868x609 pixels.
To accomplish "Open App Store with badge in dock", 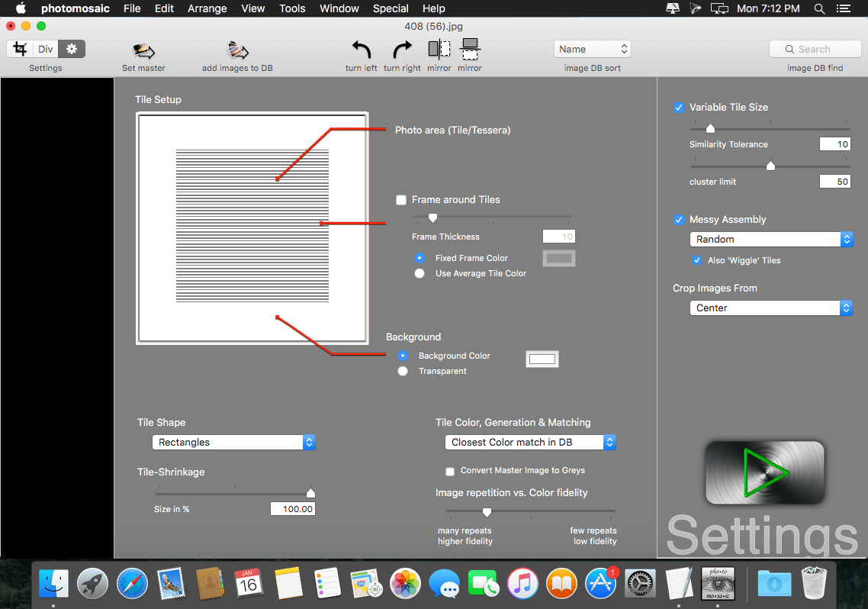I will (601, 584).
